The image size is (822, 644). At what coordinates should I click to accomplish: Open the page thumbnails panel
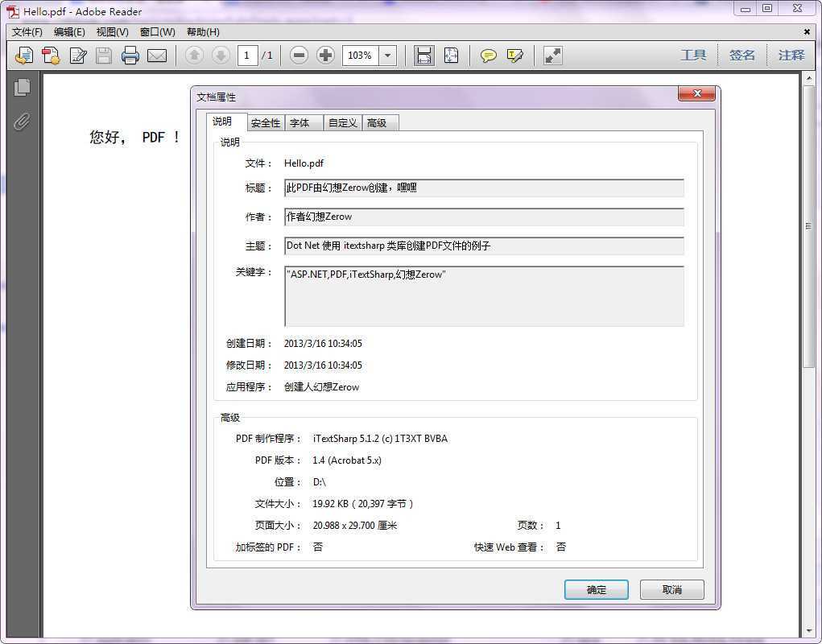(22, 88)
